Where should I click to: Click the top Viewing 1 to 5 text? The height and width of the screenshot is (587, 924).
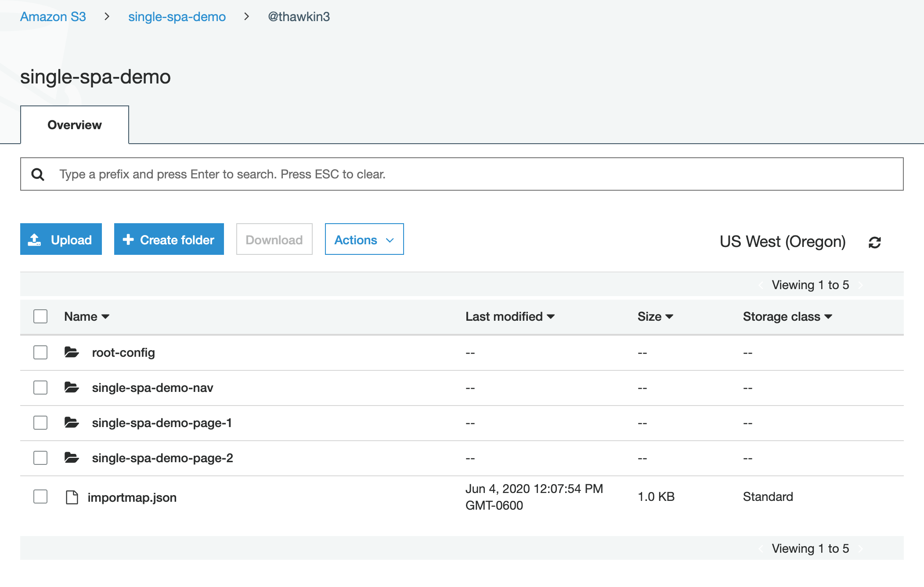[810, 285]
